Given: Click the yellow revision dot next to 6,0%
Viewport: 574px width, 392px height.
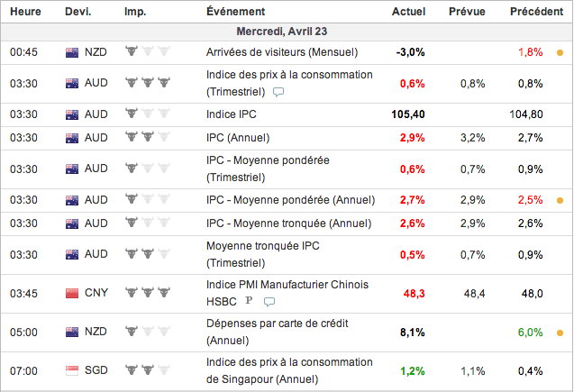Looking at the screenshot, I should 560,332.
